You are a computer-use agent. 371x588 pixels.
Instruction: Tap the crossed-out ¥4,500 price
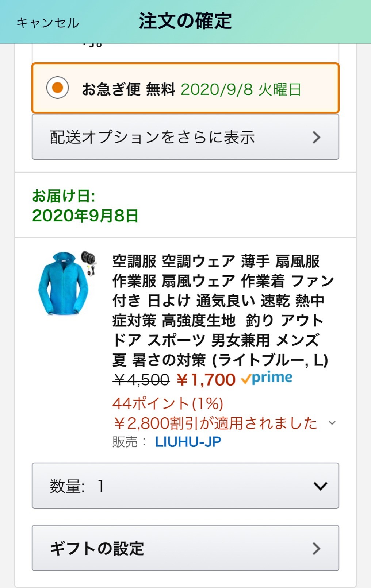[x=141, y=380]
